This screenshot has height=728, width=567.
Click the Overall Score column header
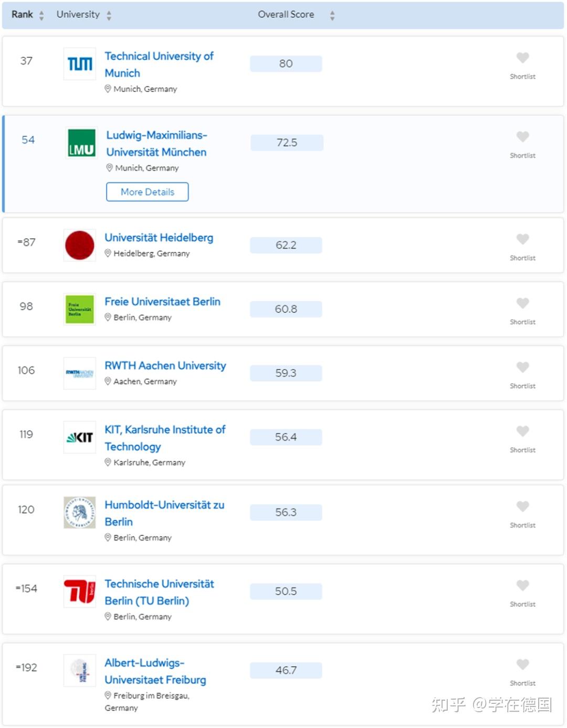pos(286,15)
